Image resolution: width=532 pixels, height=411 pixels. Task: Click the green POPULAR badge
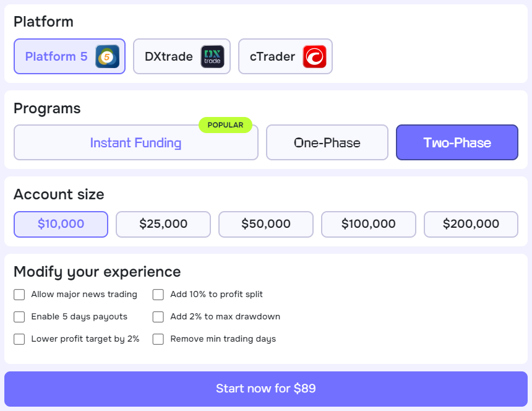click(x=225, y=125)
